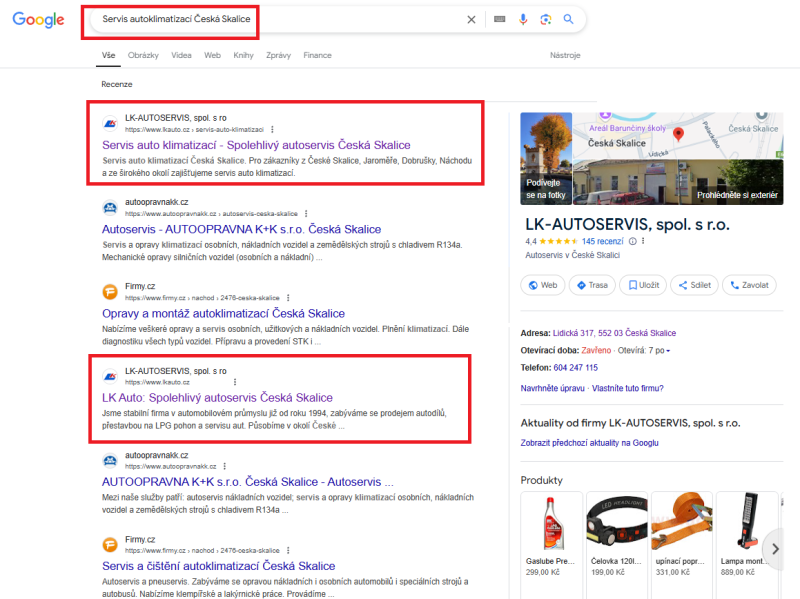
Task: Open 'Servis a čištění autoklimatizací Česká Skalice' result
Action: [218, 566]
